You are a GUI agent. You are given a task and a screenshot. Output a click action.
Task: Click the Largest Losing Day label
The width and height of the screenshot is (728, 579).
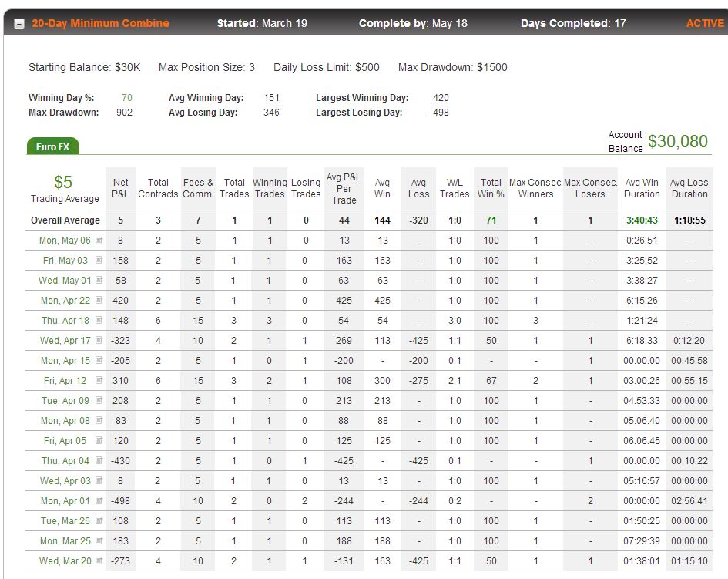(x=359, y=112)
